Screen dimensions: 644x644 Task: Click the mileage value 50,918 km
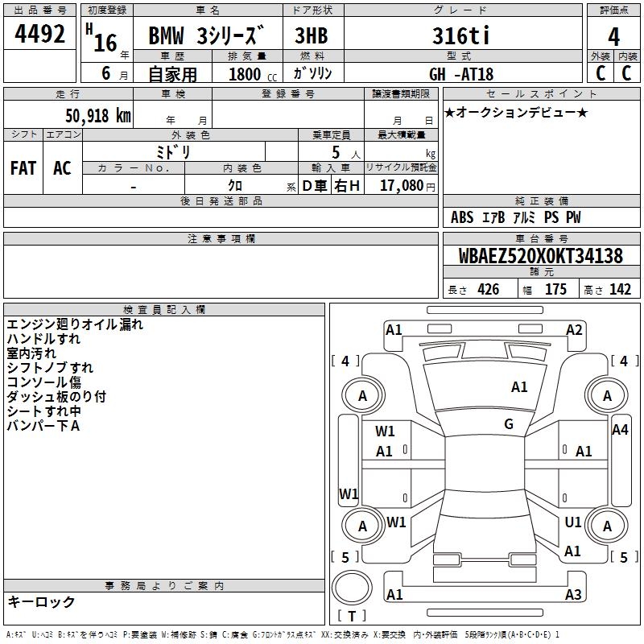[98, 115]
